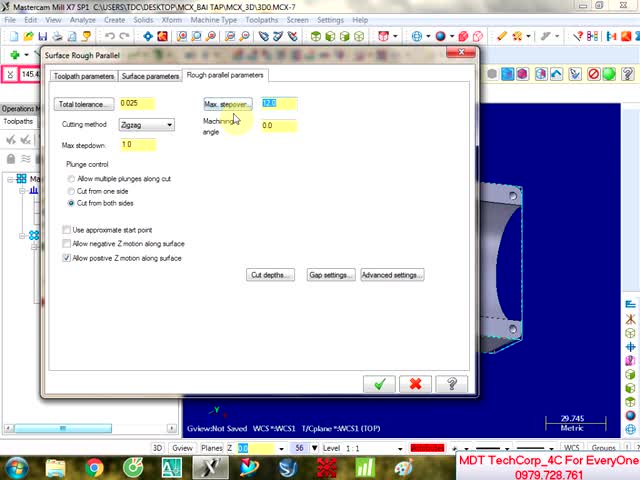Viewport: 640px width, 480px height.
Task: Enable Use approximate start point
Action: pyautogui.click(x=67, y=230)
